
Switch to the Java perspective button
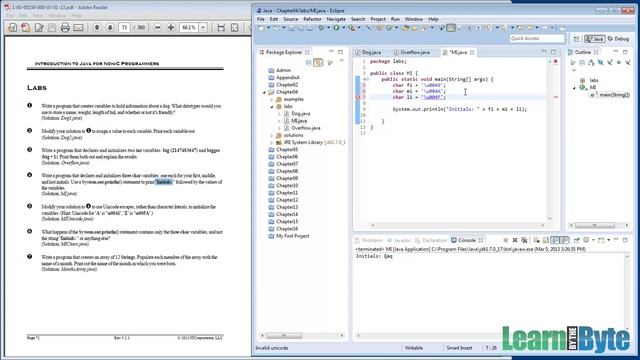point(595,39)
